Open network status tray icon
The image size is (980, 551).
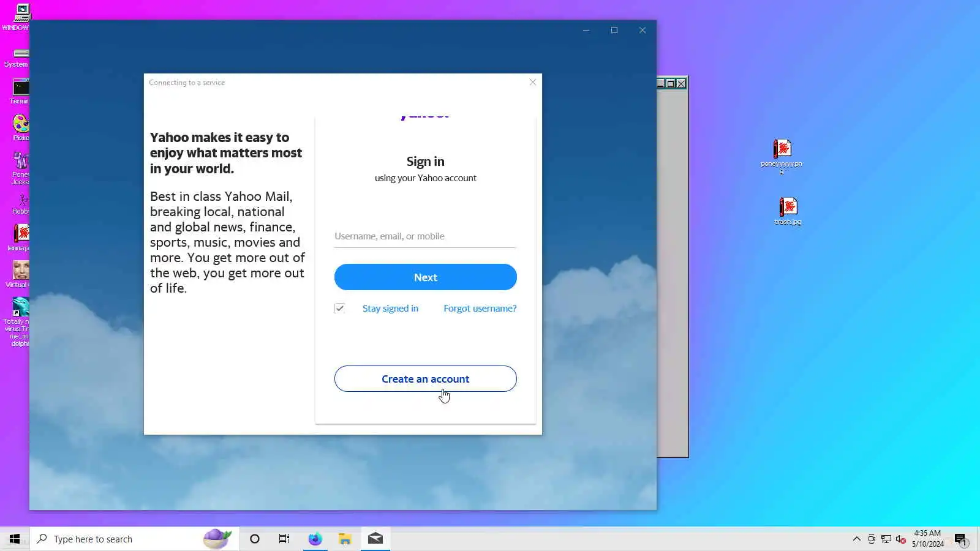click(x=886, y=539)
